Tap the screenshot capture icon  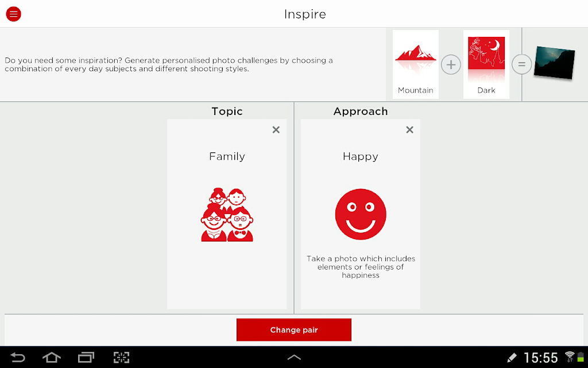pyautogui.click(x=122, y=357)
